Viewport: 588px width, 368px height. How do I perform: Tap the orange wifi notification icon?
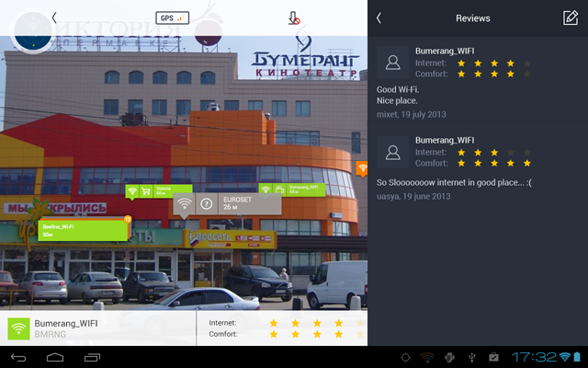pos(427,357)
